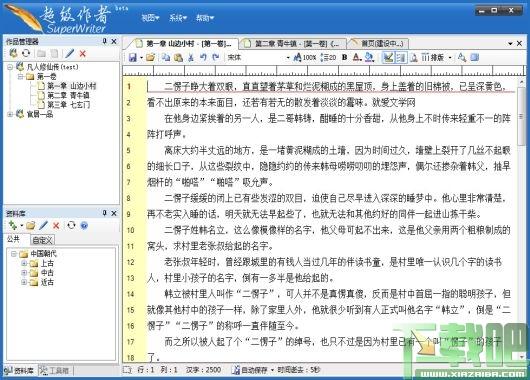Expand the 上古 folder
The image size is (530, 380).
pyautogui.click(x=24, y=263)
